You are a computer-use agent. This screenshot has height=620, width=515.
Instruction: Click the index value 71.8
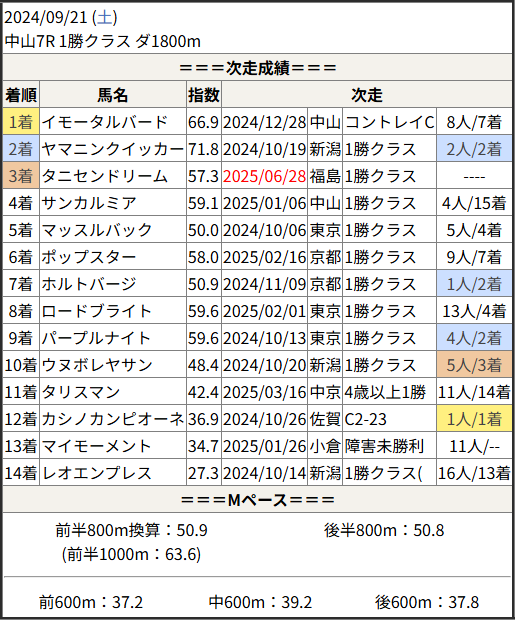[204, 149]
